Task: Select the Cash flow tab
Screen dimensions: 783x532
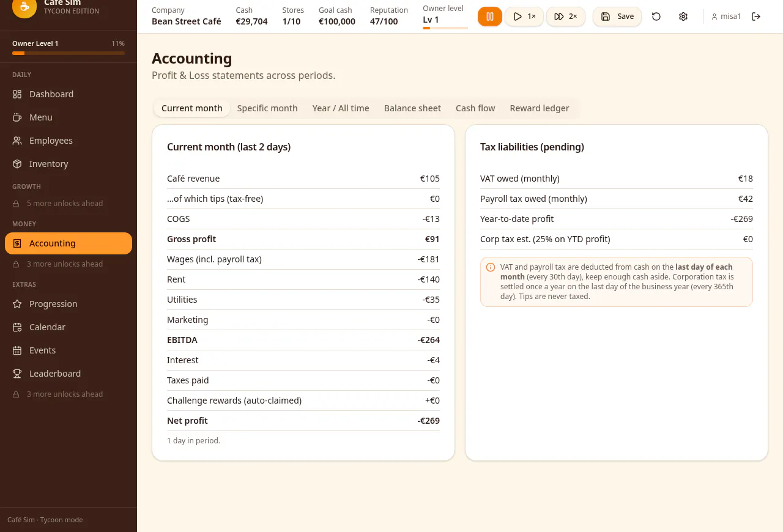Action: pyautogui.click(x=475, y=108)
